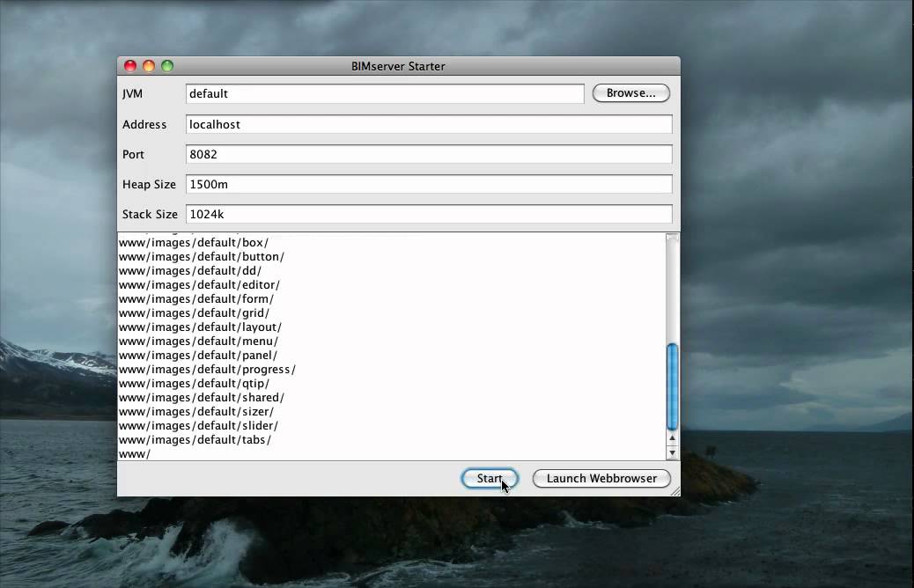Viewport: 914px width, 588px height.
Task: Click the Stack Size label
Action: 150,214
